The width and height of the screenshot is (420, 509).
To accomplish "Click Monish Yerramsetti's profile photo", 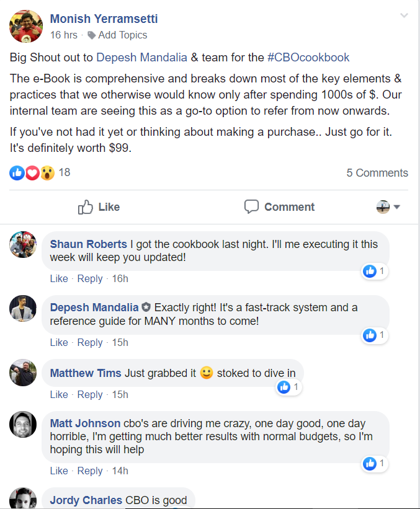I will pos(26,26).
